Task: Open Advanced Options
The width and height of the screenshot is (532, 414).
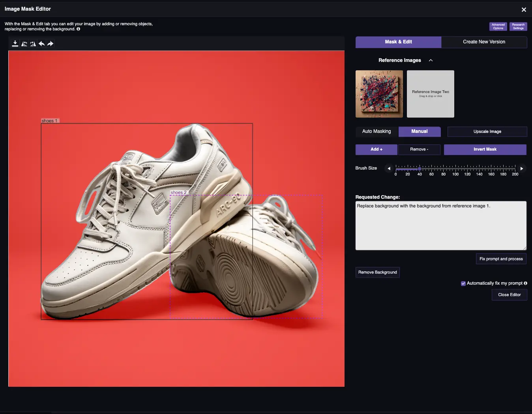Action: pos(498,26)
